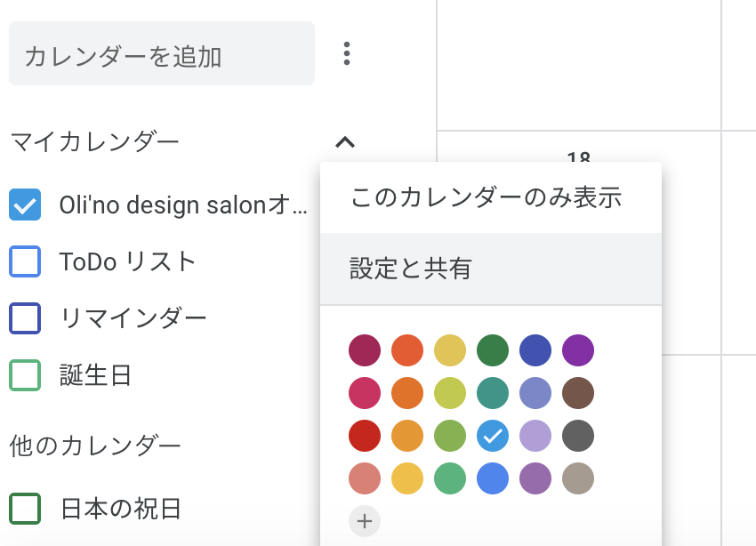Pick the bright red color swatch
The width and height of the screenshot is (756, 546).
pos(365,436)
